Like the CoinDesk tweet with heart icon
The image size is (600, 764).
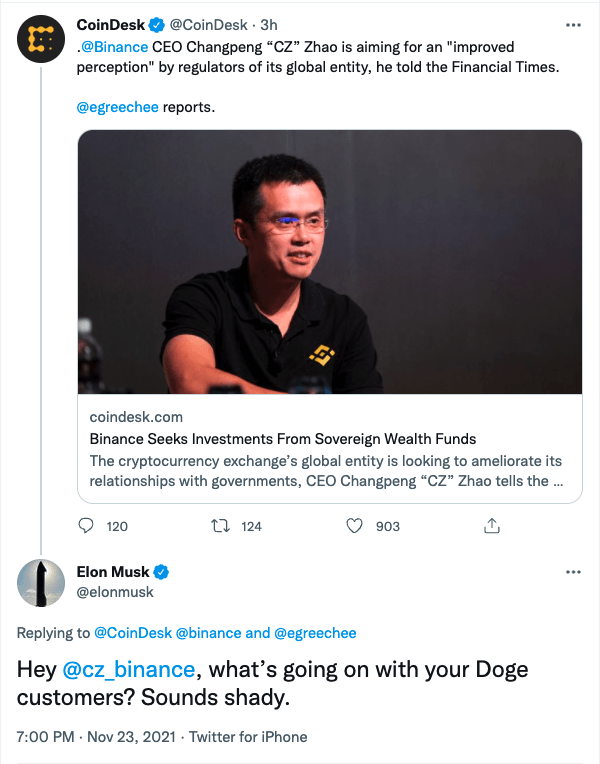click(353, 525)
